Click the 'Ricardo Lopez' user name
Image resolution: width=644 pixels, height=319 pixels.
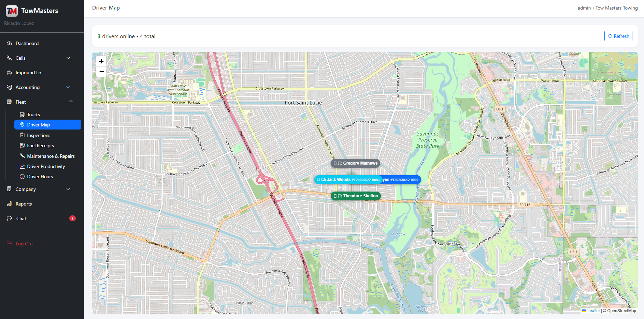pos(19,23)
